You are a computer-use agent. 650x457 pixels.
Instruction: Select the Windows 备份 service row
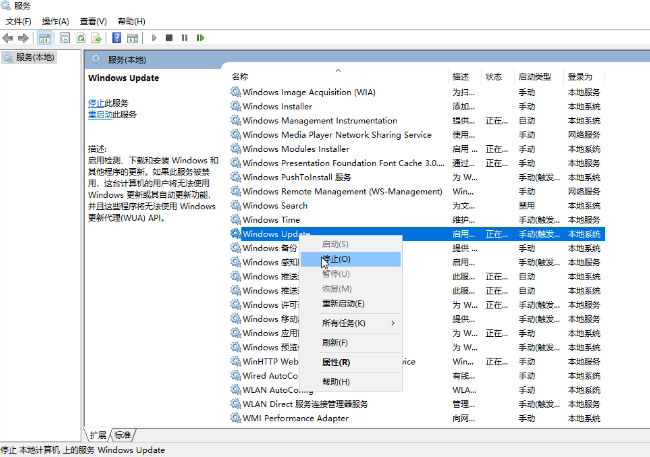[417, 248]
